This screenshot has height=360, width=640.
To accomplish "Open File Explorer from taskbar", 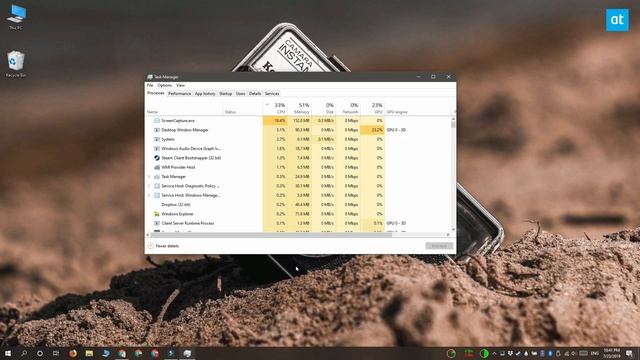I will pos(89,353).
